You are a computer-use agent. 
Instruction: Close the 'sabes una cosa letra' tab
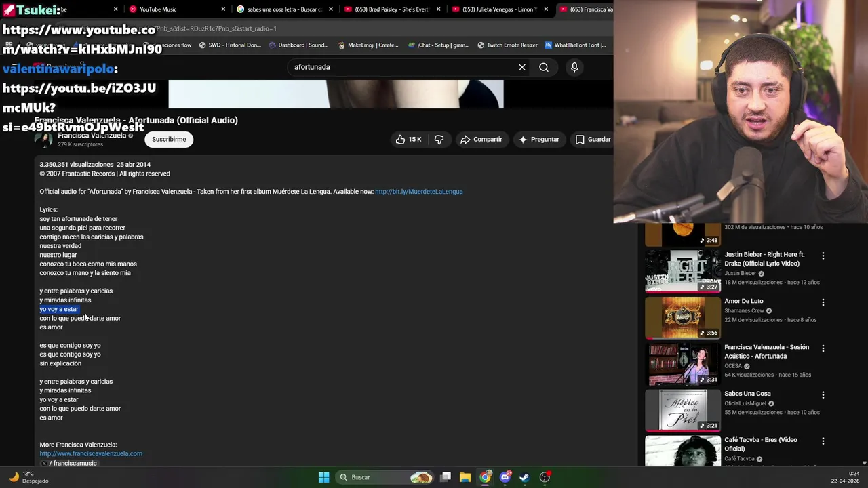tap(331, 9)
